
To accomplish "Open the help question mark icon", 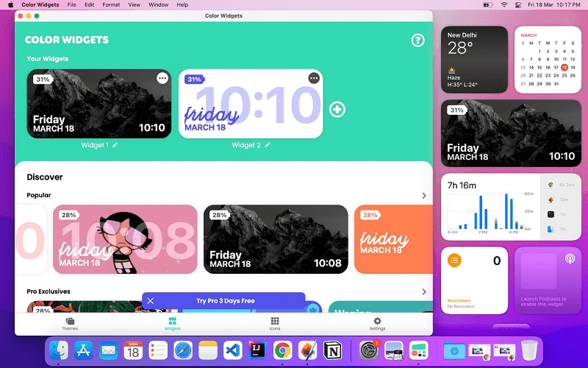I will (x=418, y=40).
